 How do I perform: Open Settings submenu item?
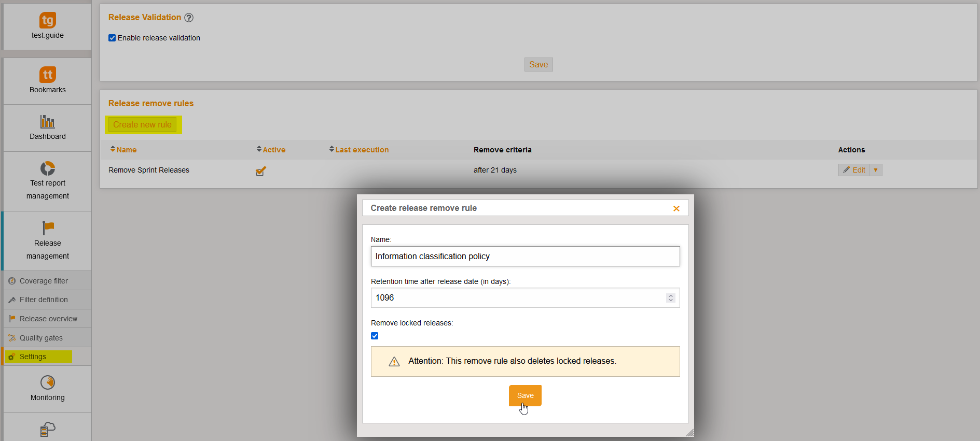pyautogui.click(x=47, y=357)
